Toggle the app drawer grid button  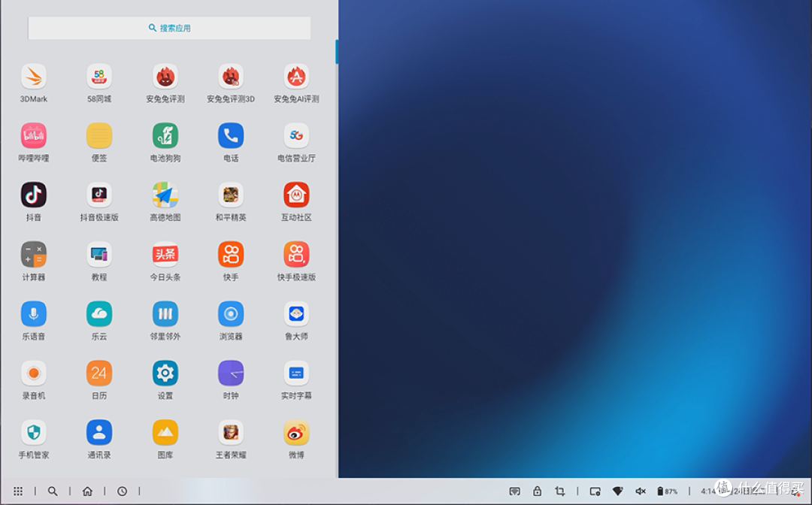pos(18,491)
